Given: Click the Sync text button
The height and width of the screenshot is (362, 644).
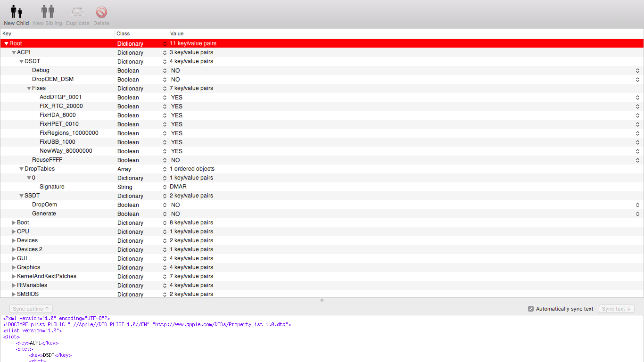Looking at the screenshot, I should tap(617, 309).
